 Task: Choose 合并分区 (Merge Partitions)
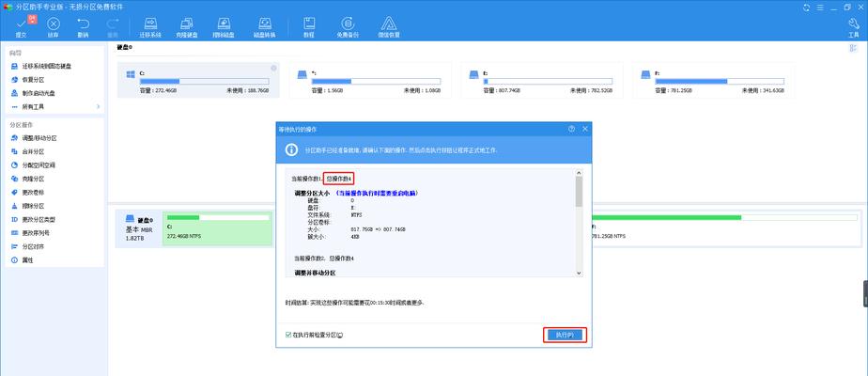pyautogui.click(x=33, y=151)
